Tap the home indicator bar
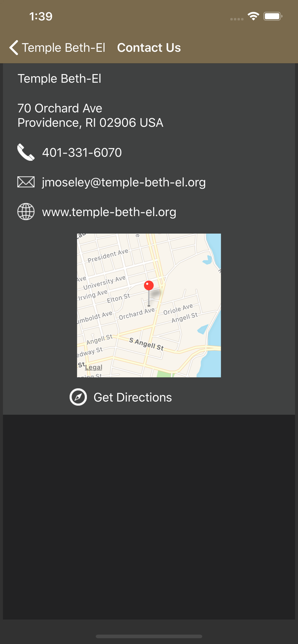Screen dimensions: 298x644 [x=149, y=636]
